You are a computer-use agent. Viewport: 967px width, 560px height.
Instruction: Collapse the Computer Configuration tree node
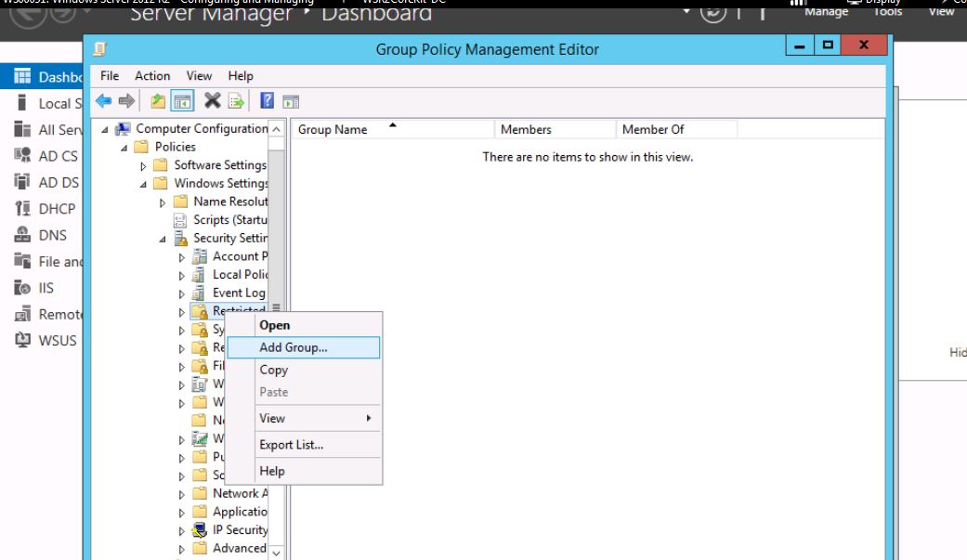click(x=105, y=129)
